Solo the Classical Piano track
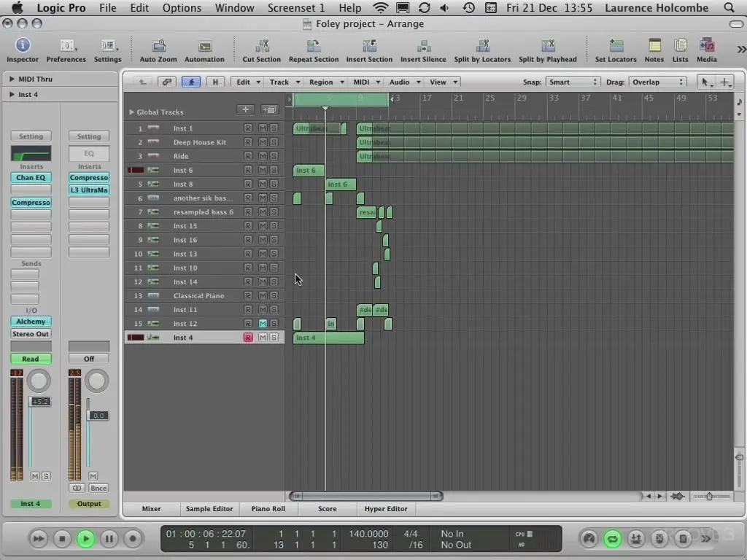747x560 pixels. click(x=274, y=295)
